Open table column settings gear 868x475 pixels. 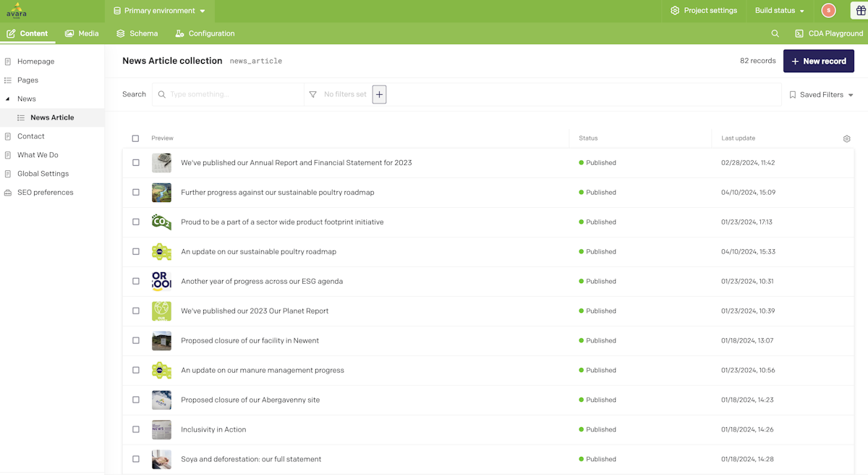click(x=846, y=138)
